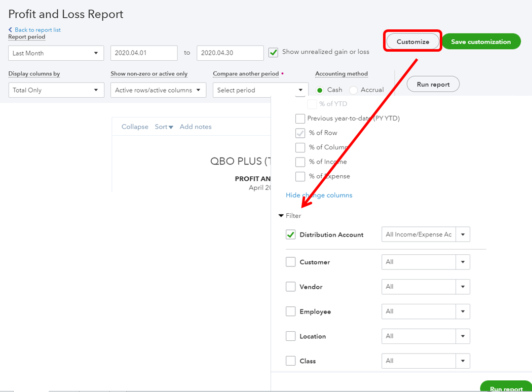Click Save customization button
Screen dimensions: 532x392
tap(481, 42)
